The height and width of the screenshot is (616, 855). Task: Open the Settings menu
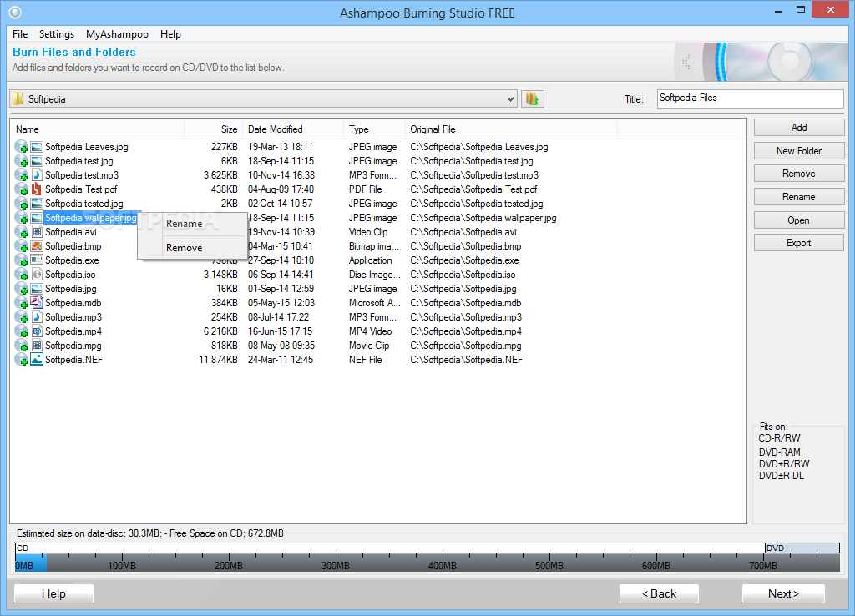point(57,33)
